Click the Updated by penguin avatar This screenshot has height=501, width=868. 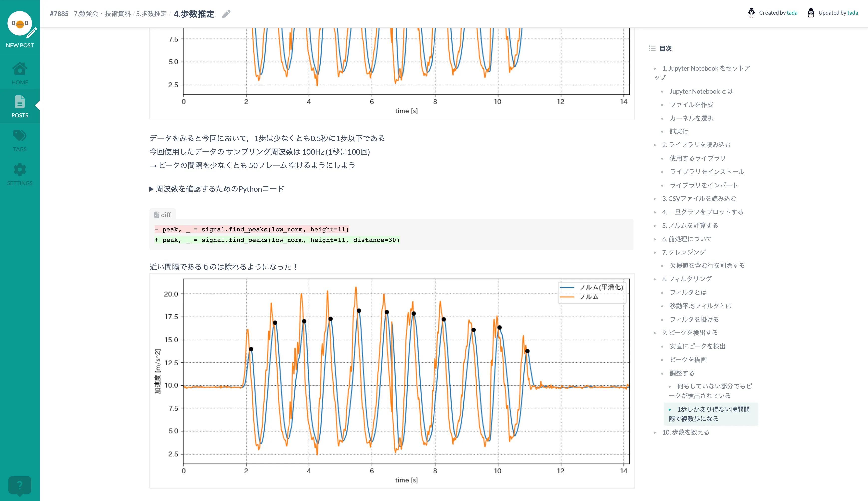[811, 13]
